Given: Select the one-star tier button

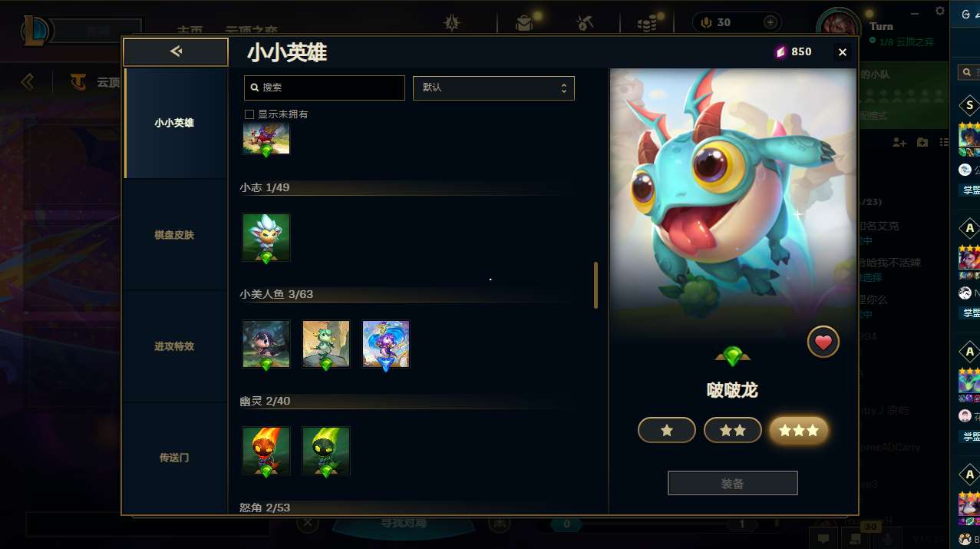Looking at the screenshot, I should tap(667, 431).
